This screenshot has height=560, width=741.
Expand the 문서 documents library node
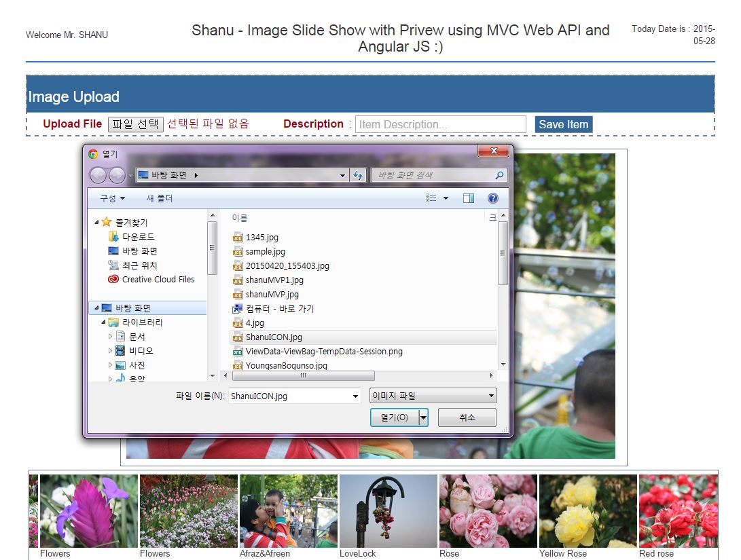pyautogui.click(x=110, y=337)
